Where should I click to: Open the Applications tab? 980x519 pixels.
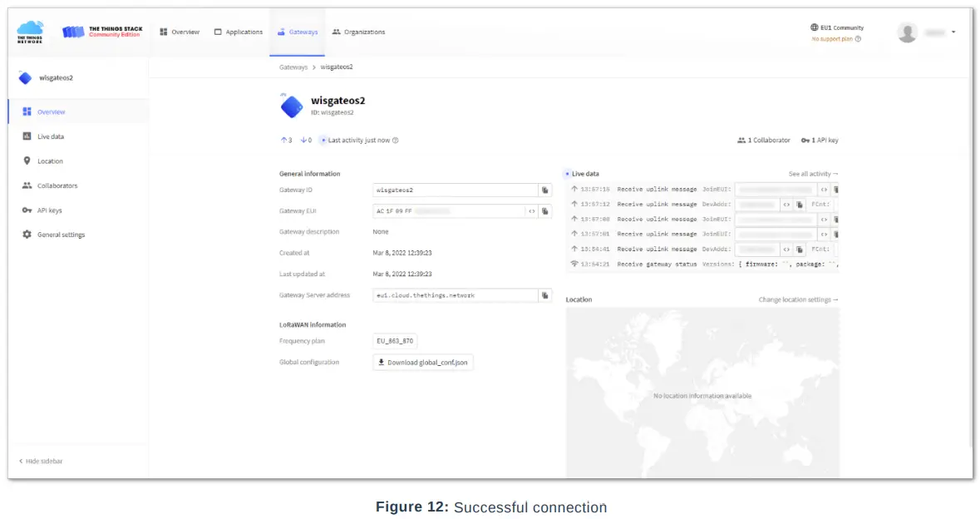[239, 32]
